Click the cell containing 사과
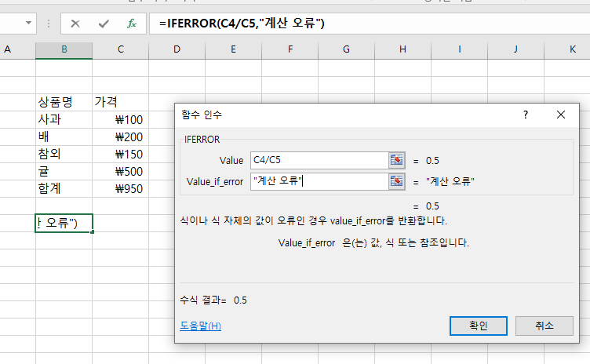Viewport: 590px width, 364px height. coord(64,119)
